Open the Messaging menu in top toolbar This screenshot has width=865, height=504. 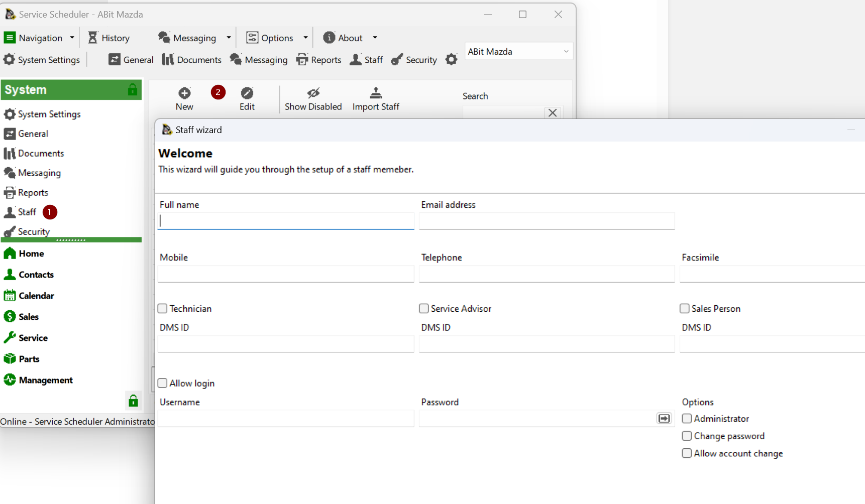click(187, 38)
